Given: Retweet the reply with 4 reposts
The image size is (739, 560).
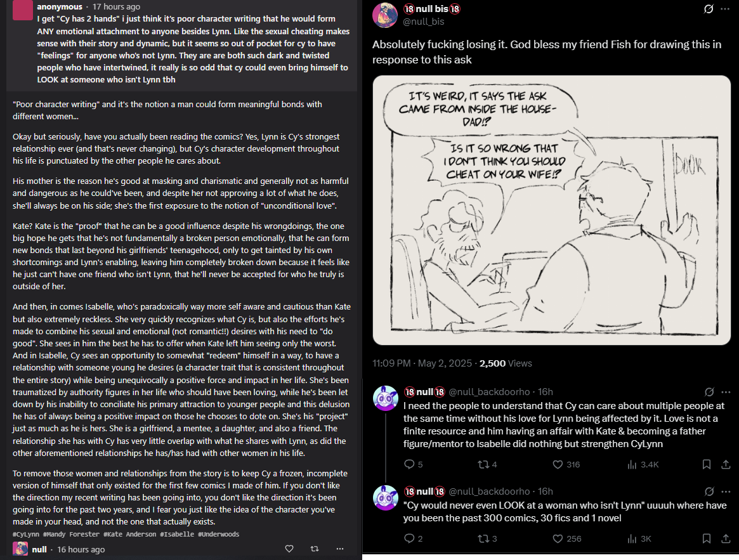Looking at the screenshot, I should pyautogui.click(x=487, y=464).
